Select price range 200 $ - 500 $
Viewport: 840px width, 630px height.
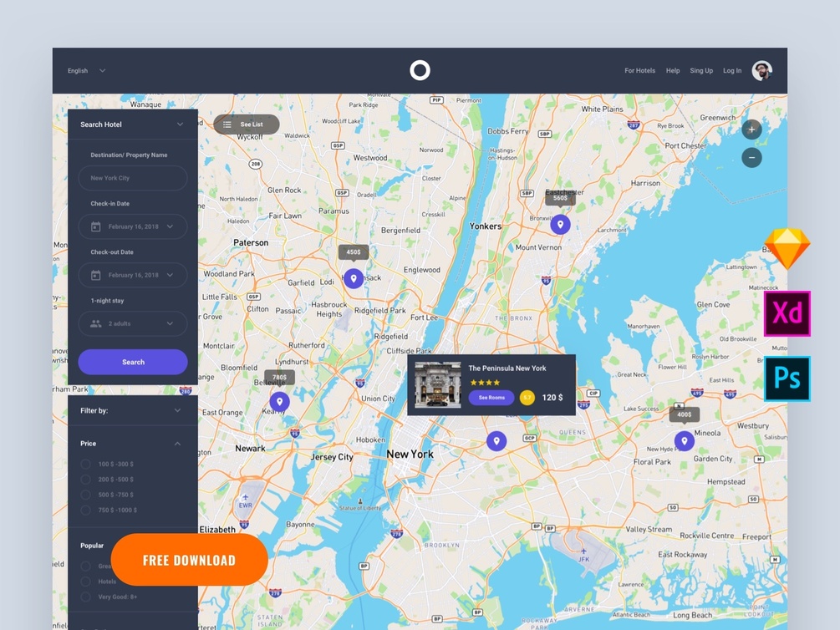pos(85,480)
